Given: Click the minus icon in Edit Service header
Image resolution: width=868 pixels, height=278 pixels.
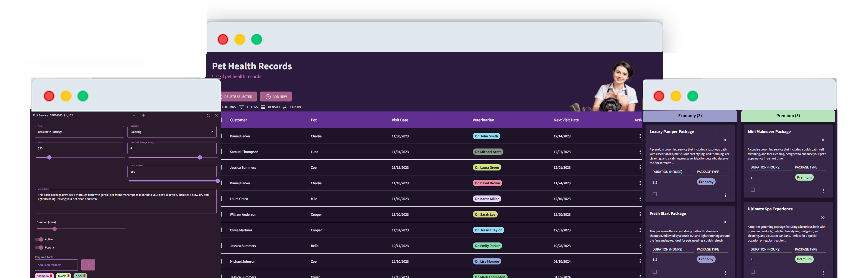Looking at the screenshot, I should tap(134, 115).
